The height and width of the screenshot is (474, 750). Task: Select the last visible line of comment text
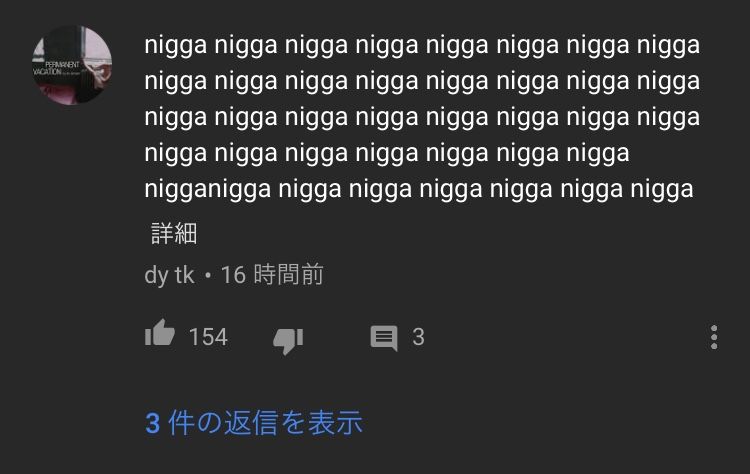coord(419,189)
